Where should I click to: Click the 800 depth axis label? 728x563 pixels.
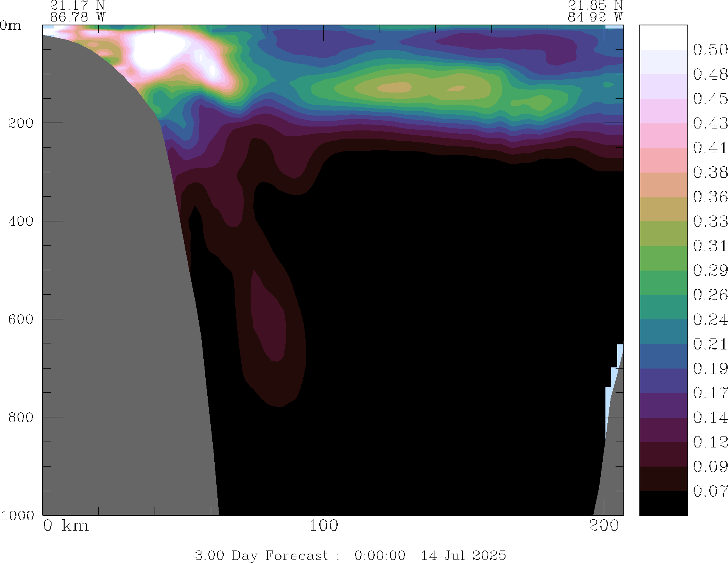pos(21,417)
